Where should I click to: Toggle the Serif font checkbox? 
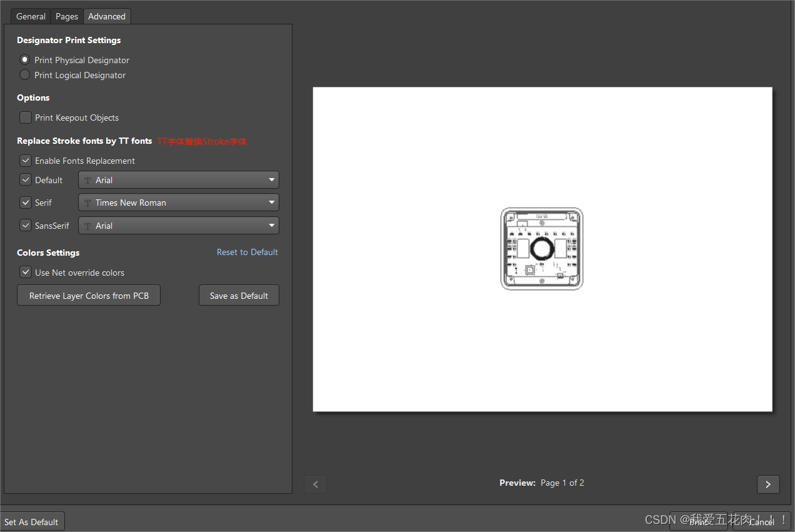click(26, 203)
